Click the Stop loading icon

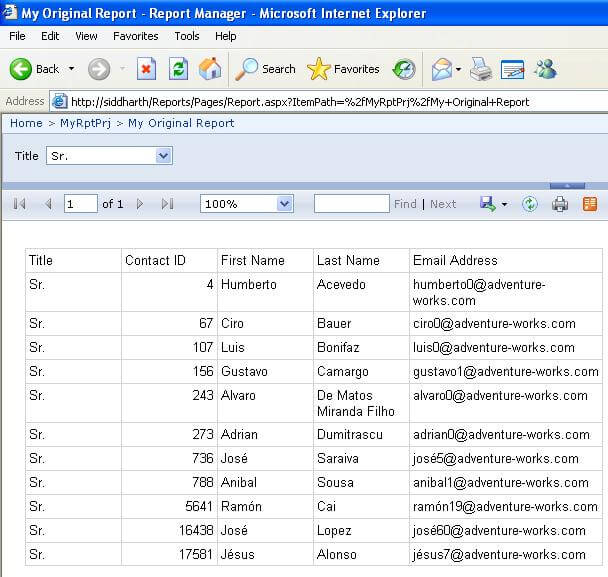(x=146, y=69)
